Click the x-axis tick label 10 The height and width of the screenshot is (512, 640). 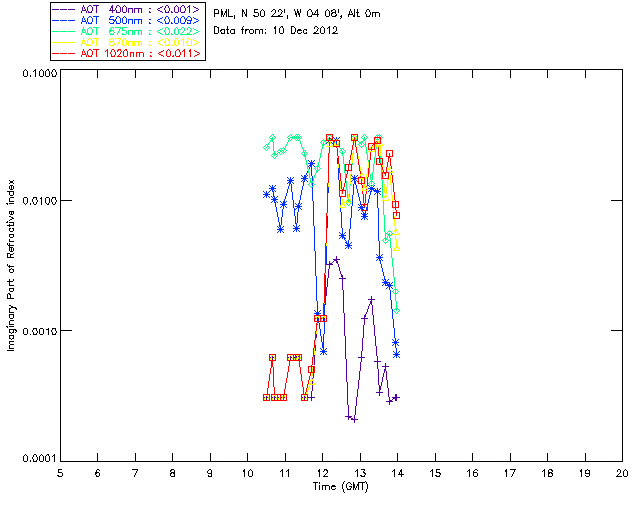point(247,473)
